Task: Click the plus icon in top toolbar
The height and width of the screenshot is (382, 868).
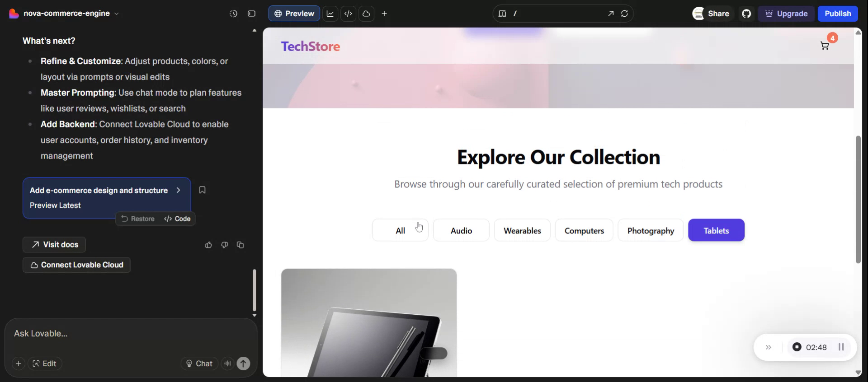Action: coord(384,14)
